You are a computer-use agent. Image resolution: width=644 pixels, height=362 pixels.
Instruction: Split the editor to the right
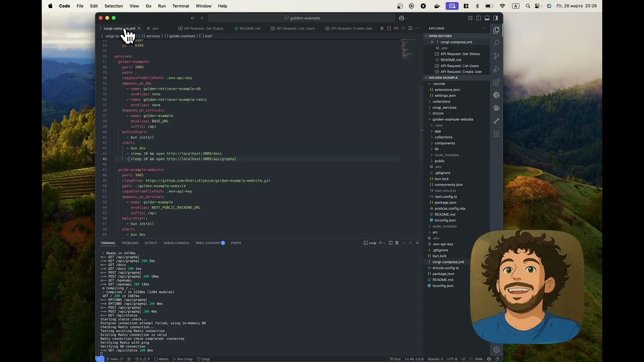click(411, 28)
